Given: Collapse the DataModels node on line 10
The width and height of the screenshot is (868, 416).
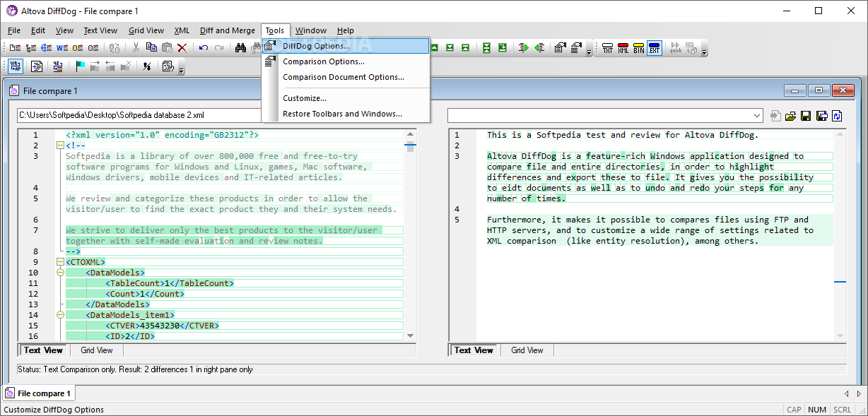Looking at the screenshot, I should tap(60, 273).
